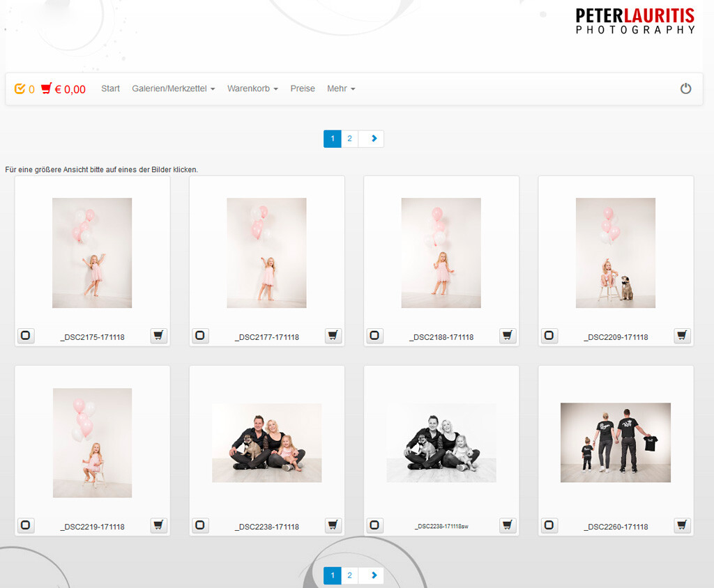Mark _DSC2209-171118 with its selection checkbox
Viewport: 714px width, 588px height.
click(x=549, y=336)
